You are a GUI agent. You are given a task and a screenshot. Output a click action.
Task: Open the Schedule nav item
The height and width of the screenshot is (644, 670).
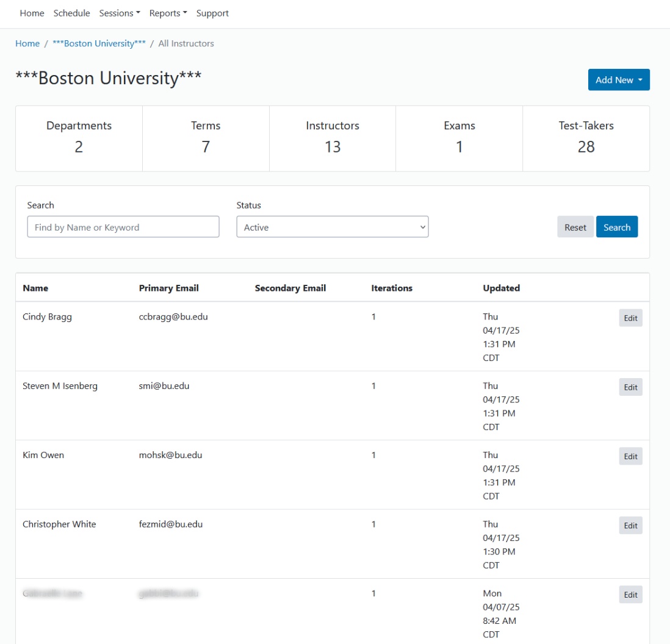71,13
